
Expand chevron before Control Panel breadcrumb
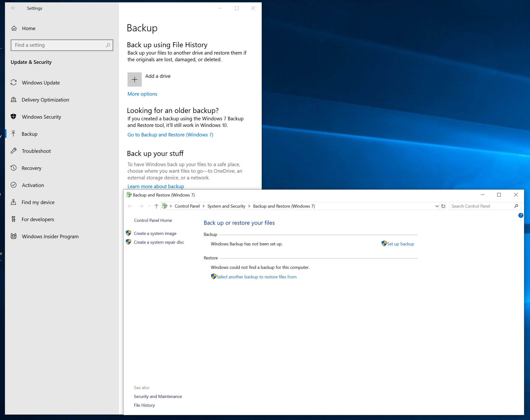(171, 206)
